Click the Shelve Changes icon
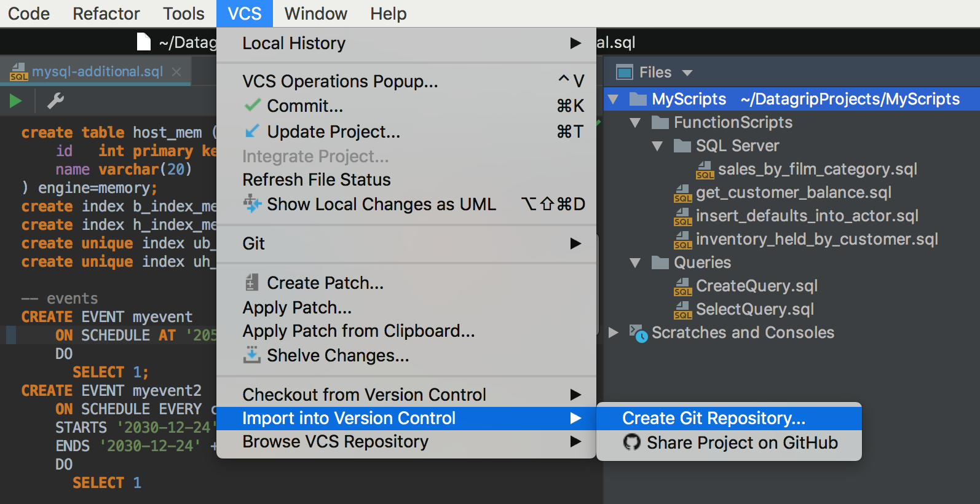 (x=252, y=355)
